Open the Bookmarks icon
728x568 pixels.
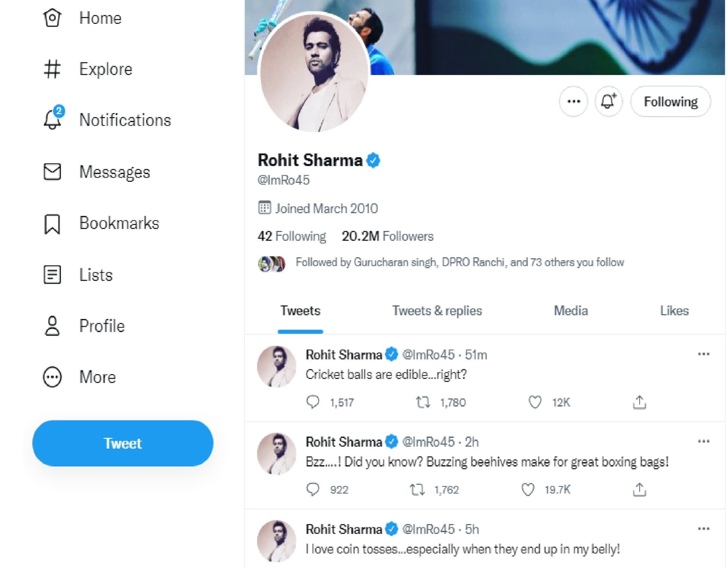click(x=52, y=224)
